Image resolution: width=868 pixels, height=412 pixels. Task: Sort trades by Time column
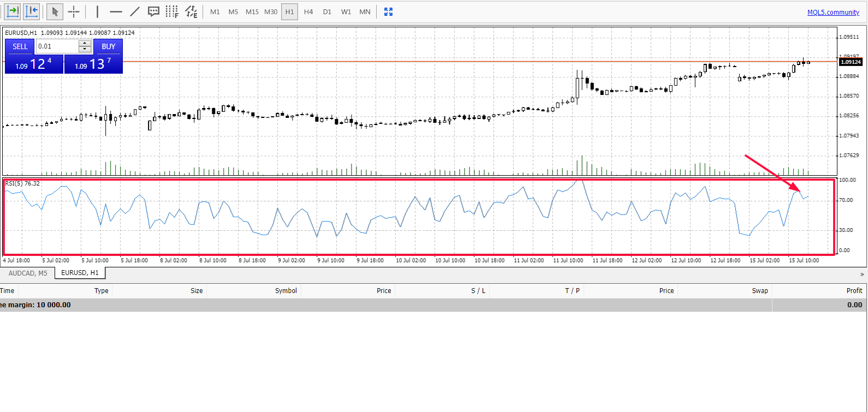tap(8, 290)
